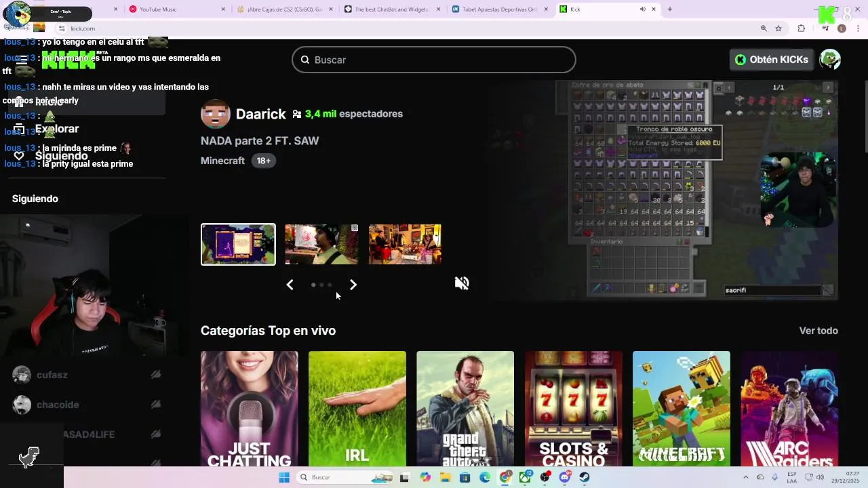868x488 pixels.
Task: Open the Minecraft category link under the stream title
Action: 222,161
